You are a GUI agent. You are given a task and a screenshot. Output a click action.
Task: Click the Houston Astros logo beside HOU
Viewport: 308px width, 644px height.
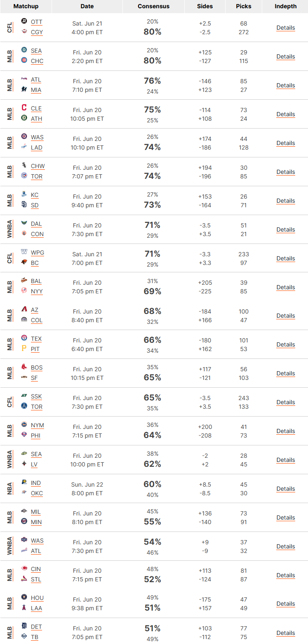coord(24,597)
